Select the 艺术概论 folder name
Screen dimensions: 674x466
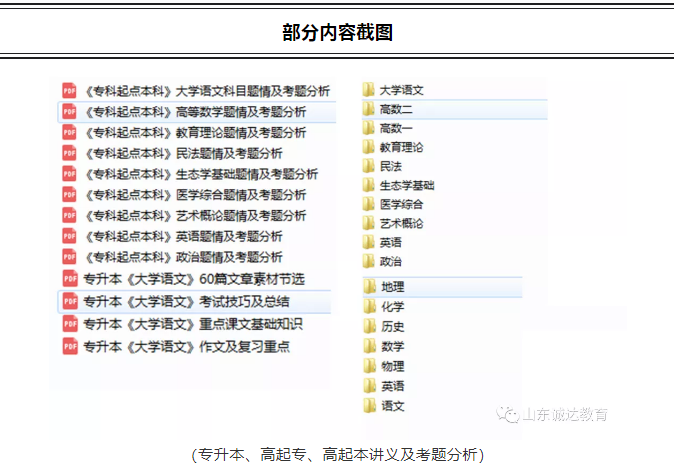(x=401, y=223)
